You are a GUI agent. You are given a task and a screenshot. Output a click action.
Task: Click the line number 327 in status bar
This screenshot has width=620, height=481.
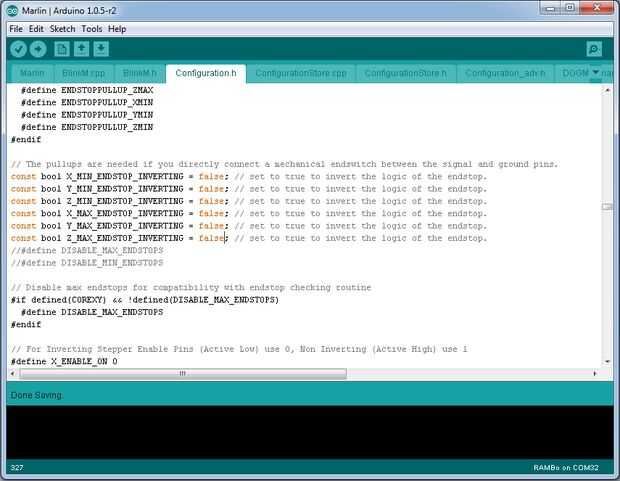point(17,468)
